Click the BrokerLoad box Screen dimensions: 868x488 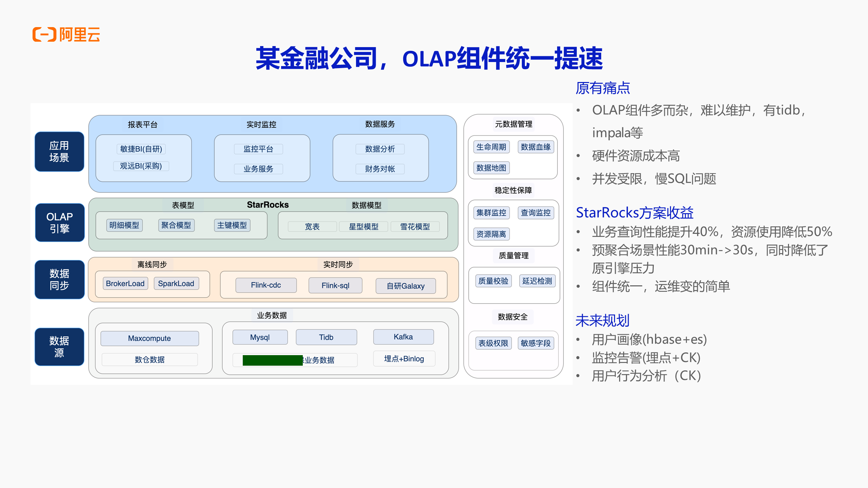click(125, 283)
